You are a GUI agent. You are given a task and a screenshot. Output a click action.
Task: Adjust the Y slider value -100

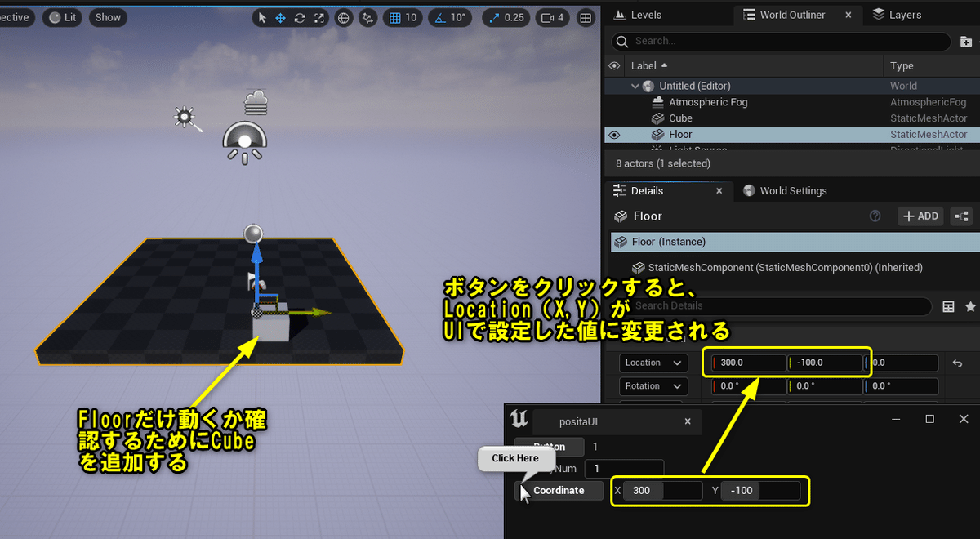point(760,491)
